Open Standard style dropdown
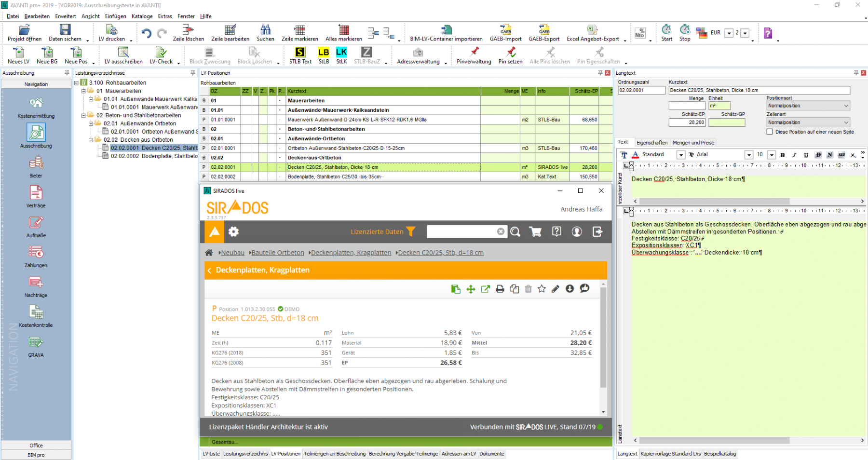 pyautogui.click(x=681, y=155)
